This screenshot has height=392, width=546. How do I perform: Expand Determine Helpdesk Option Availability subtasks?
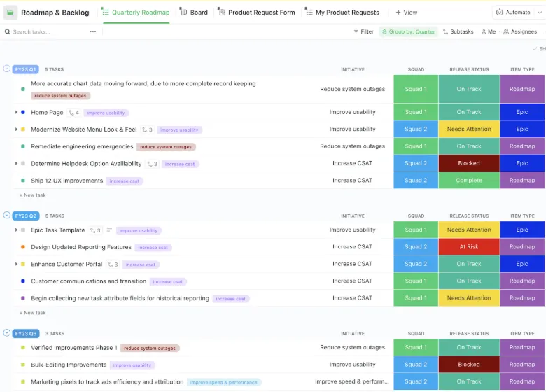coord(16,164)
